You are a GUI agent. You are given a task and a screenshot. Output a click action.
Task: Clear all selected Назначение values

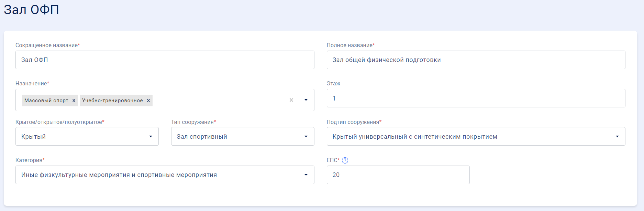291,100
